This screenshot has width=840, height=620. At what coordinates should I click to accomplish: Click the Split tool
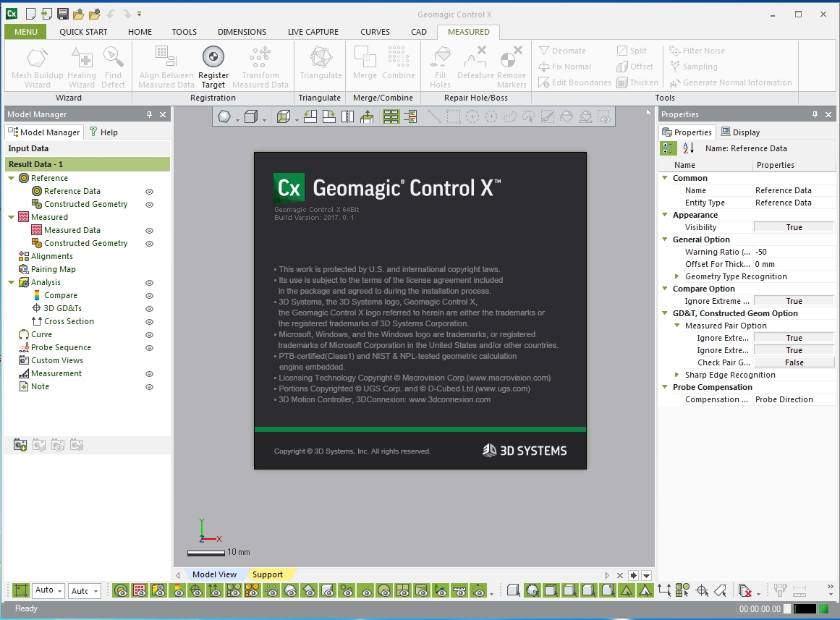[632, 51]
